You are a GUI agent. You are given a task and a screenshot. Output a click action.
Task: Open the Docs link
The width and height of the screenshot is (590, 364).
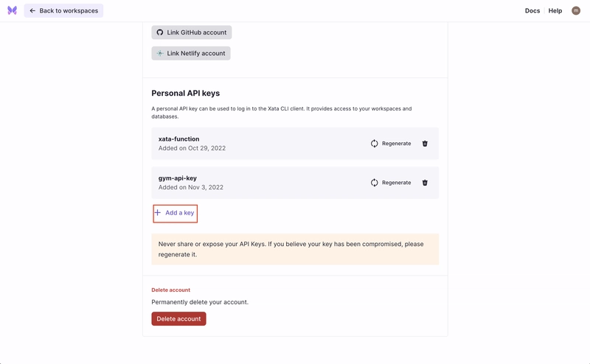tap(532, 11)
